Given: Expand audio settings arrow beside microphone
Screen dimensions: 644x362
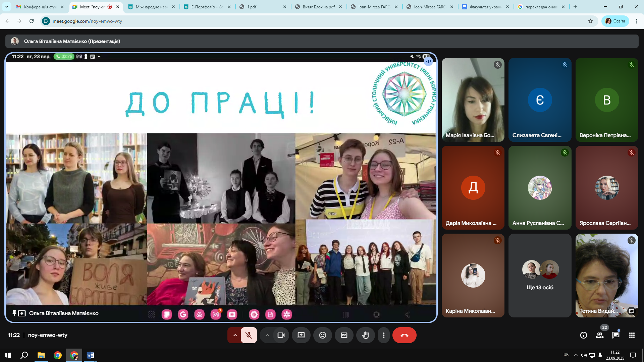Looking at the screenshot, I should tap(235, 335).
